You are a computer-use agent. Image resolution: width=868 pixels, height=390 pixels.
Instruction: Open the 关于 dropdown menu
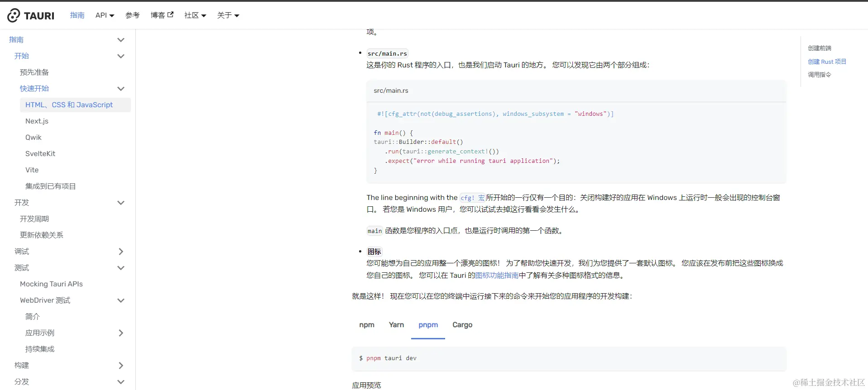pos(228,15)
